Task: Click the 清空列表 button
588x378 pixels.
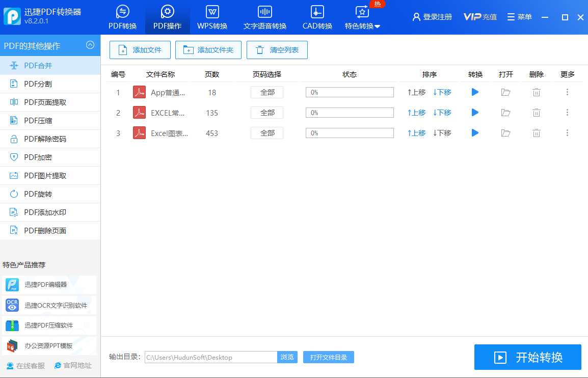Action: (277, 50)
